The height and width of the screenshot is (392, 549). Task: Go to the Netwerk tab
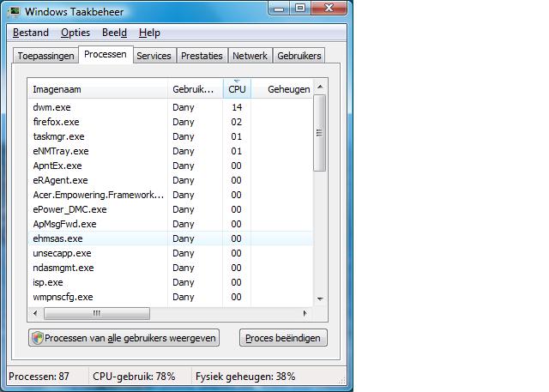pos(250,56)
